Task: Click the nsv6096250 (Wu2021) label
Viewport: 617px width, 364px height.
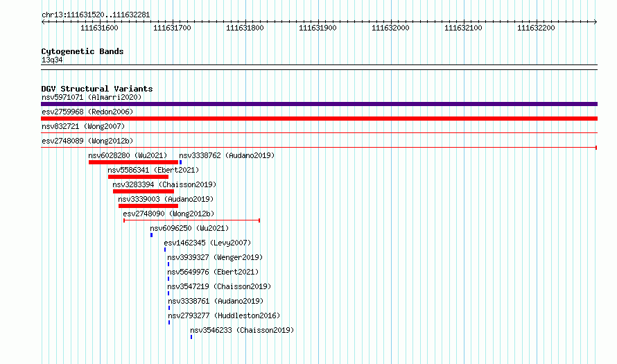Action: [189, 228]
